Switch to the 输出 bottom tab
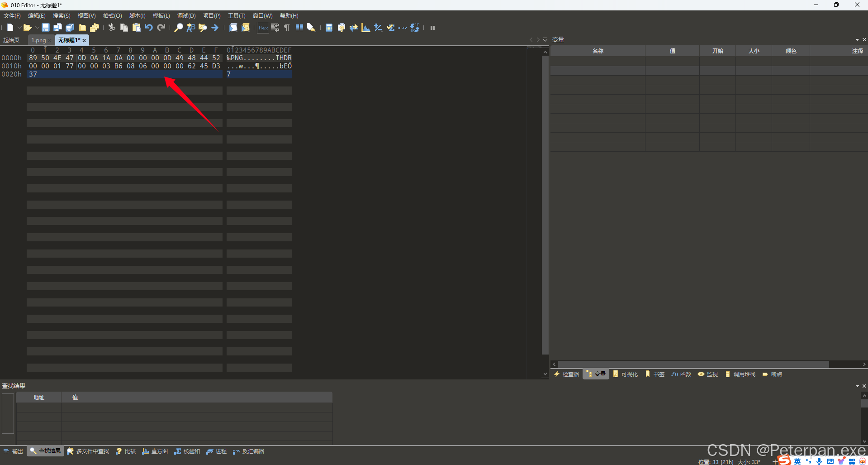The image size is (868, 465). [13, 451]
